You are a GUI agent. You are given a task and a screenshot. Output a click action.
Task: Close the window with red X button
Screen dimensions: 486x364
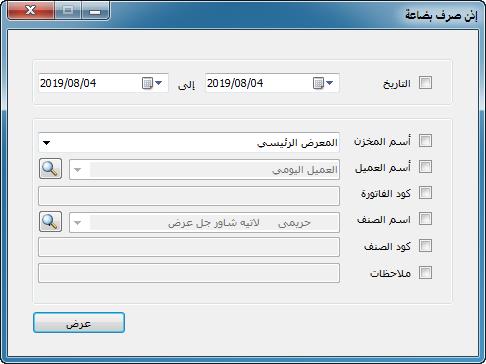(x=30, y=10)
